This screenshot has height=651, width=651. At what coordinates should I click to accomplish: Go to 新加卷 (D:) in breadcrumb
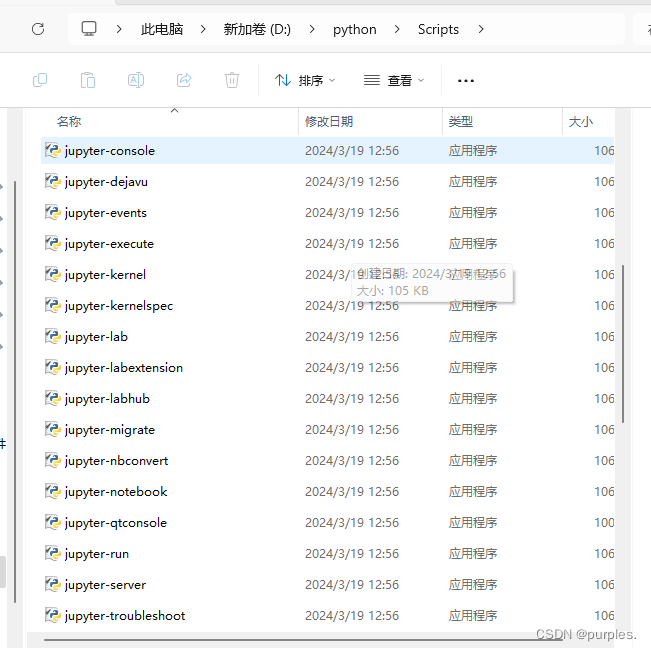click(257, 29)
